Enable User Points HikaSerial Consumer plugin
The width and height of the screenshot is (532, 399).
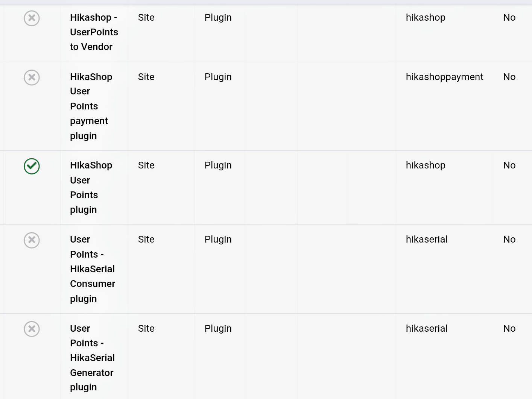coord(32,240)
